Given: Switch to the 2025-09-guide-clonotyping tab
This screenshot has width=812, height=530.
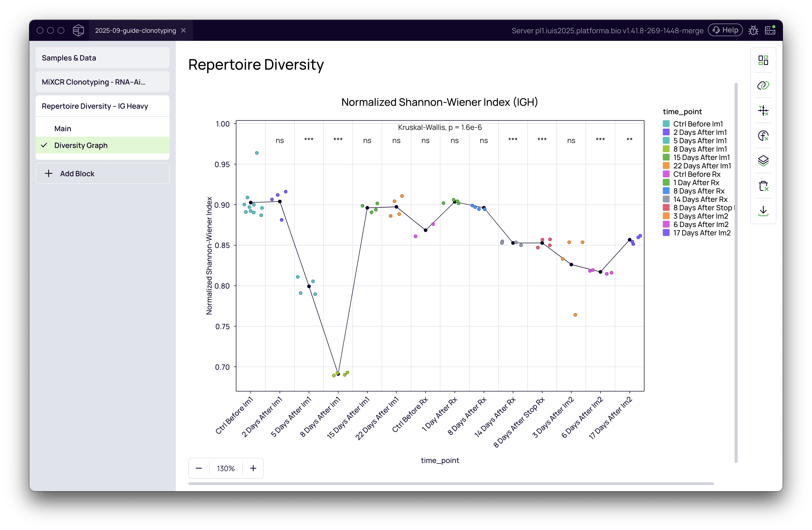Looking at the screenshot, I should point(136,30).
